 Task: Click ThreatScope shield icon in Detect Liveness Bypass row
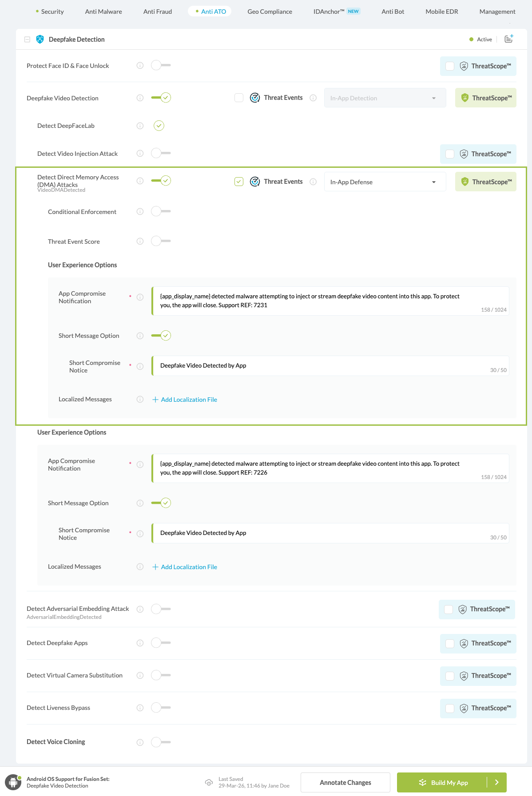(x=464, y=708)
